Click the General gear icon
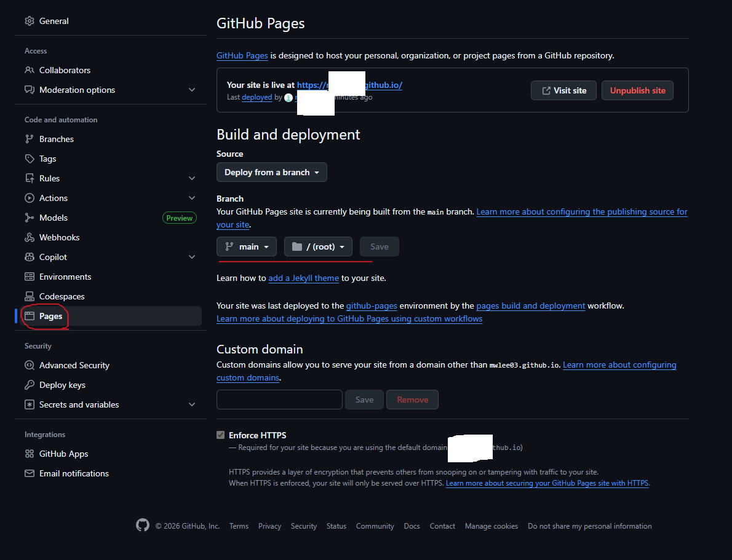This screenshot has height=560, width=732. point(30,21)
